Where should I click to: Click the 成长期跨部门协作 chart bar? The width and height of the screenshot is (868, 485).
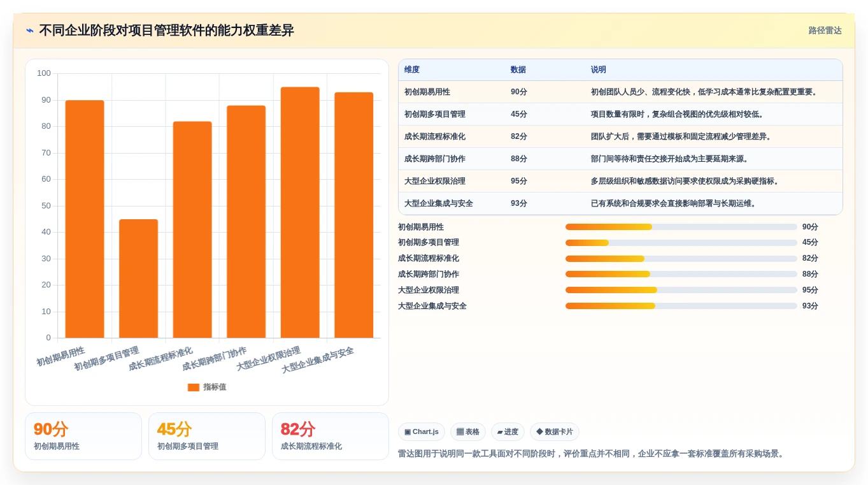click(246, 222)
